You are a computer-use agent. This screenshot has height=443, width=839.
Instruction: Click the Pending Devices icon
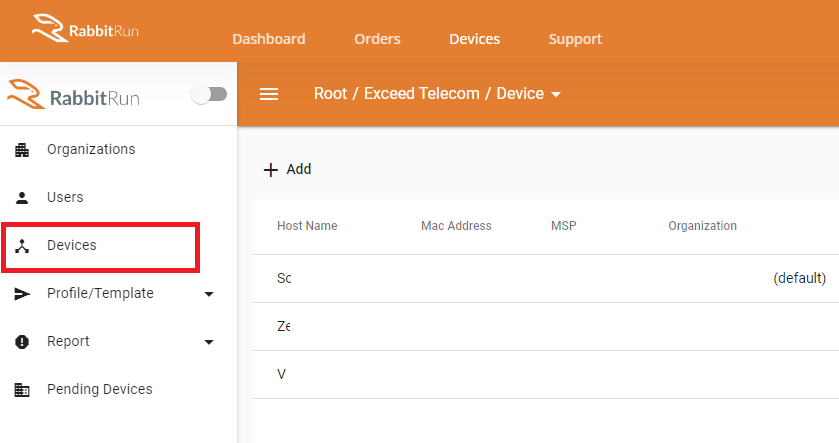[x=22, y=390]
